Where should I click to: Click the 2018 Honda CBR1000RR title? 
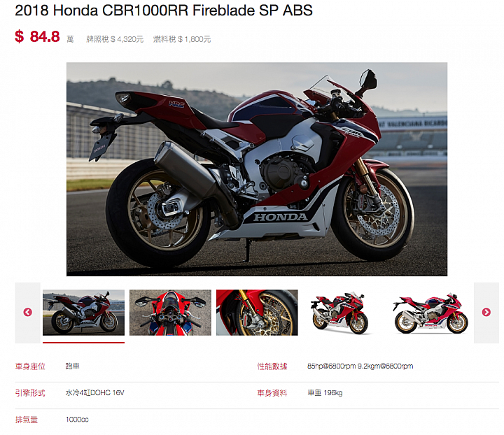click(x=164, y=10)
